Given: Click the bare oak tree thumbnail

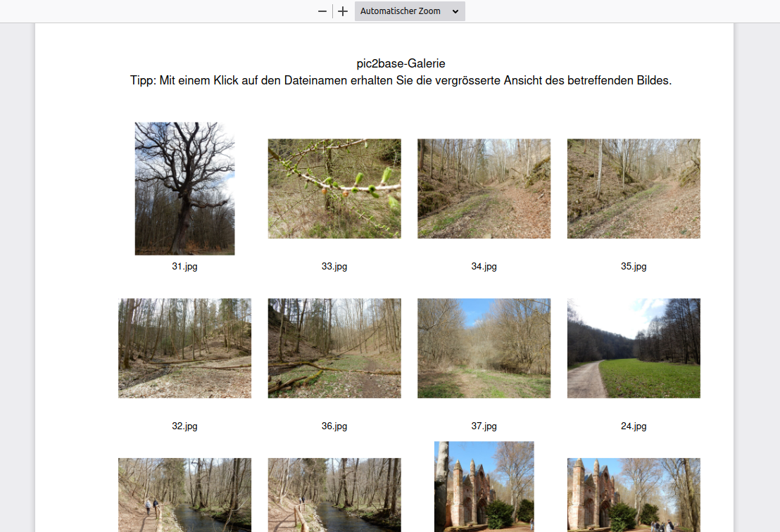Looking at the screenshot, I should tap(184, 189).
